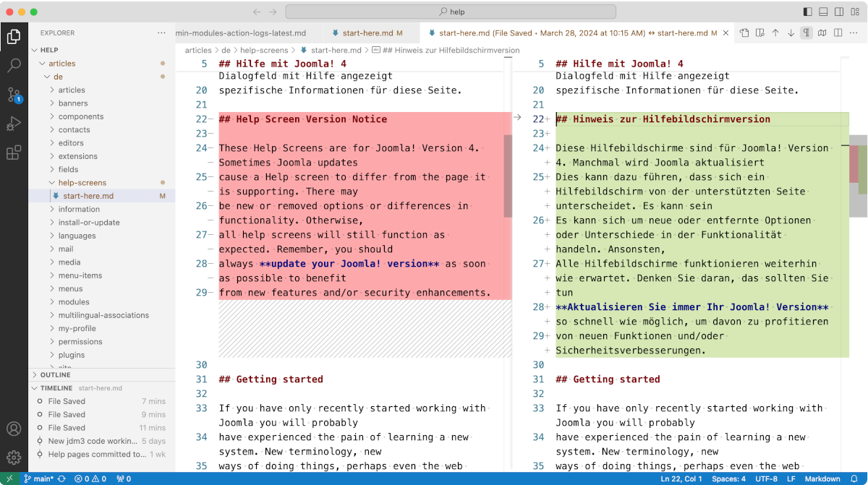
Task: Click the map icon in editor toolbar
Action: tap(822, 33)
